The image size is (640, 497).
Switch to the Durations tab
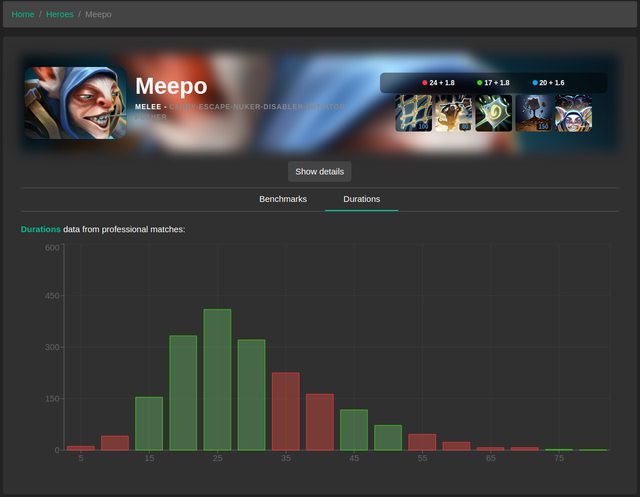click(362, 199)
